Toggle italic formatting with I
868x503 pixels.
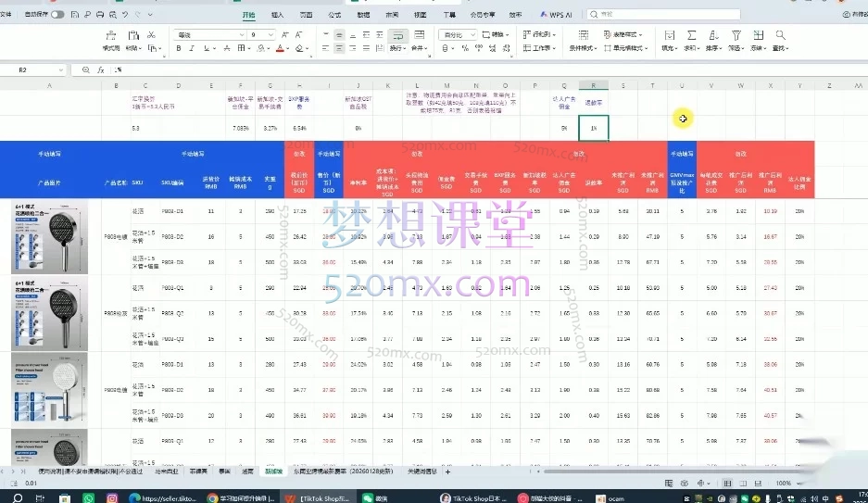tap(192, 49)
